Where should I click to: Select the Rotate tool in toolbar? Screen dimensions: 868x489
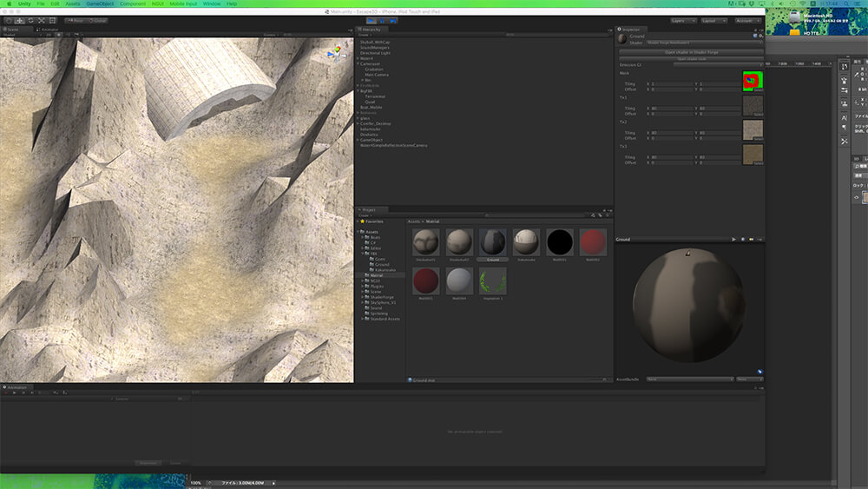click(30, 20)
